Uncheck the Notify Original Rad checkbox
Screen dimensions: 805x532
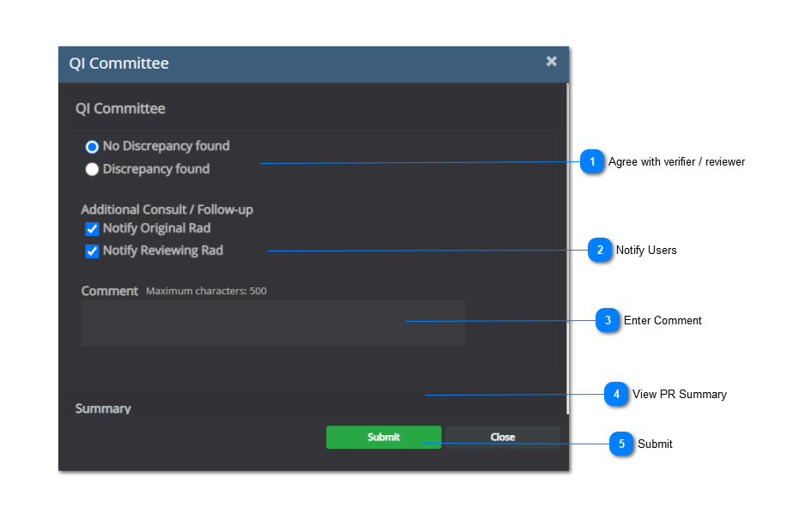click(x=92, y=229)
